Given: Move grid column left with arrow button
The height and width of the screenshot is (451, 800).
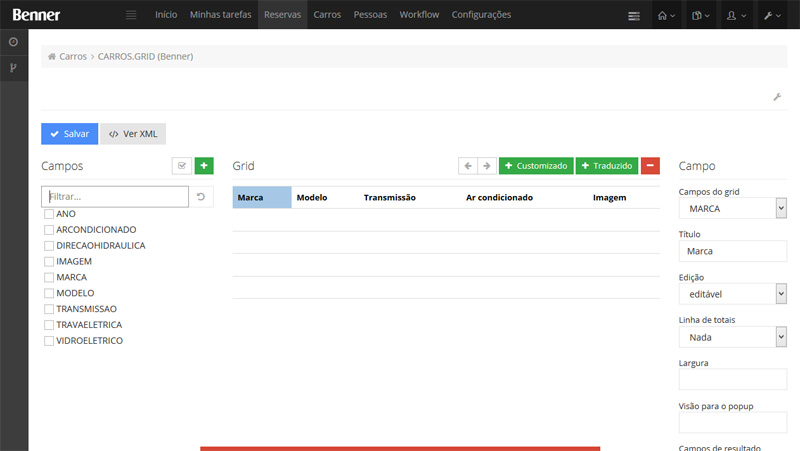Looking at the screenshot, I should pyautogui.click(x=467, y=166).
